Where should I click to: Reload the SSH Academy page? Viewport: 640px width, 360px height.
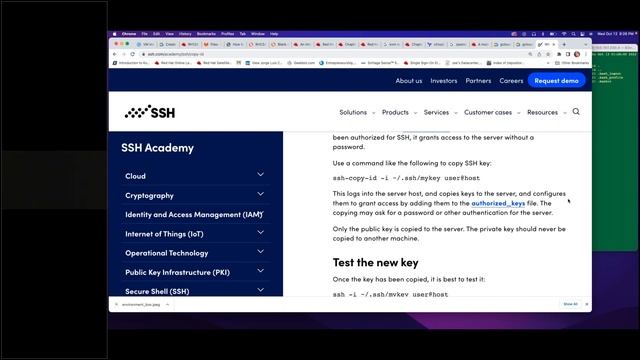133,54
